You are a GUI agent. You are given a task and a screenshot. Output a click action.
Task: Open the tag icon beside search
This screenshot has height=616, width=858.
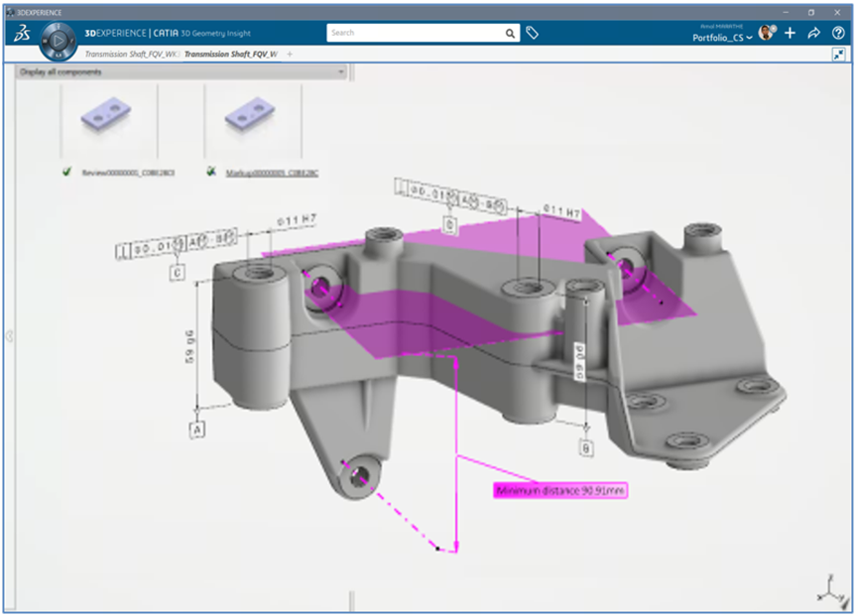coord(532,34)
